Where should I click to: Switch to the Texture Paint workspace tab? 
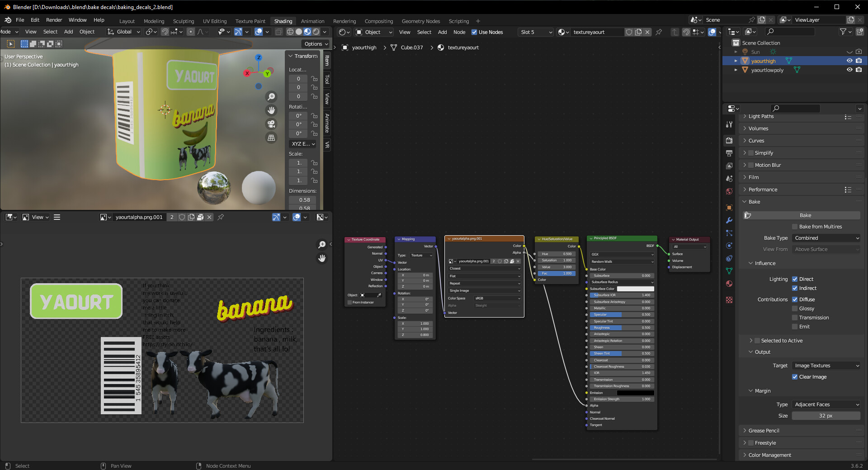coord(250,21)
